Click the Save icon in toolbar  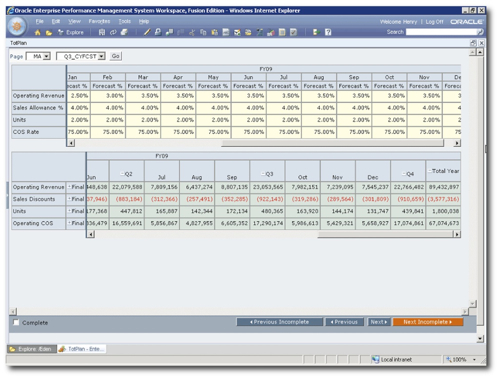pos(102,32)
